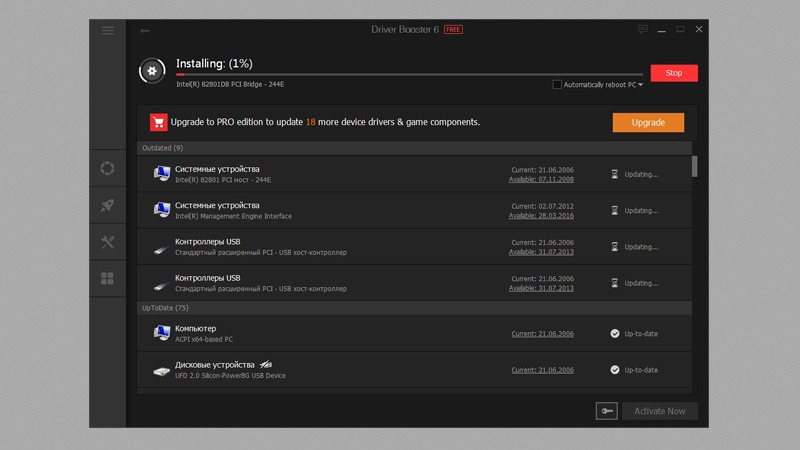800x450 pixels.
Task: Click the Activate Now button
Action: (660, 411)
